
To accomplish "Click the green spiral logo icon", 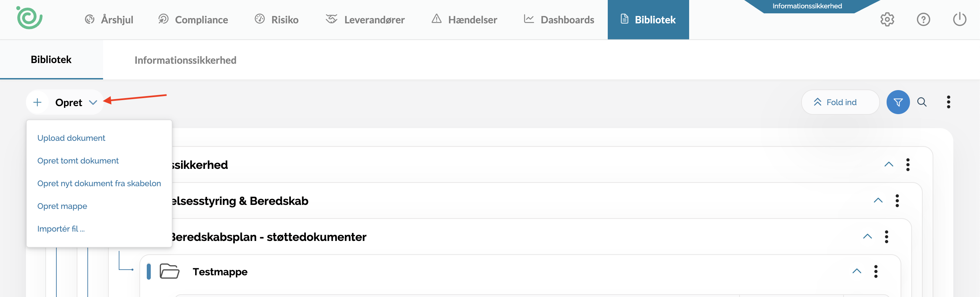I will coord(29,18).
